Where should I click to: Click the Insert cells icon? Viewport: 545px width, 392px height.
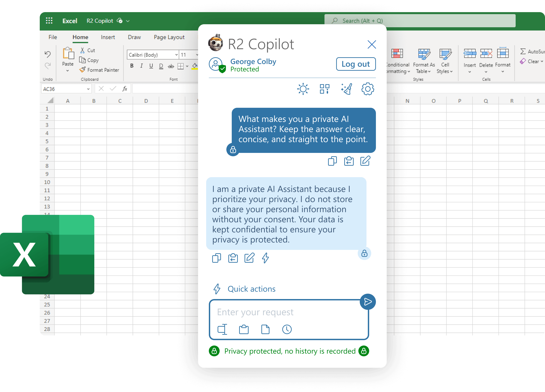click(470, 54)
